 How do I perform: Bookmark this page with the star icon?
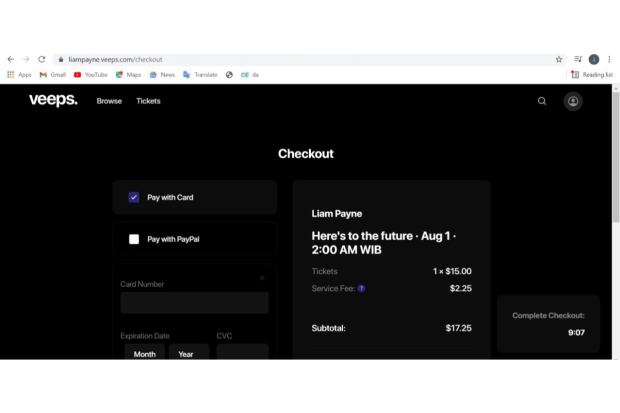point(559,59)
